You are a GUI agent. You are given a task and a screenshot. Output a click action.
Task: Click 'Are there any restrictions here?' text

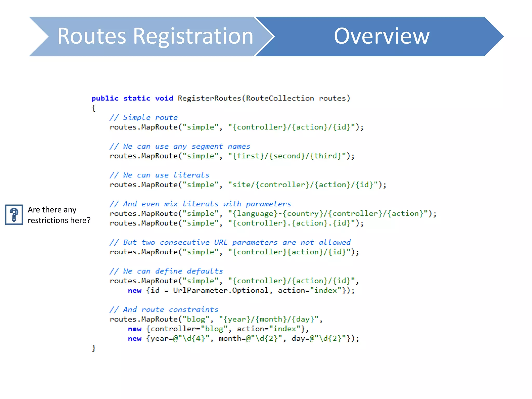coord(59,215)
